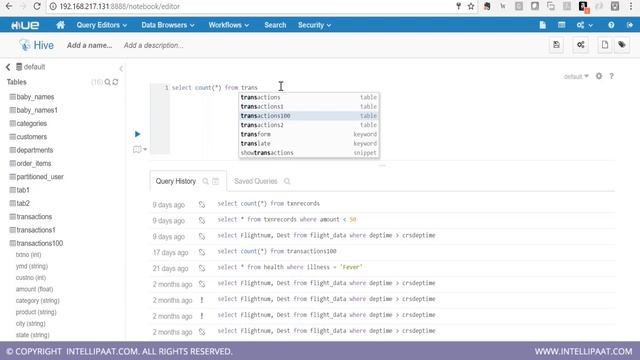This screenshot has width=640, height=360.
Task: Open the baby_names table
Action: coord(35,97)
